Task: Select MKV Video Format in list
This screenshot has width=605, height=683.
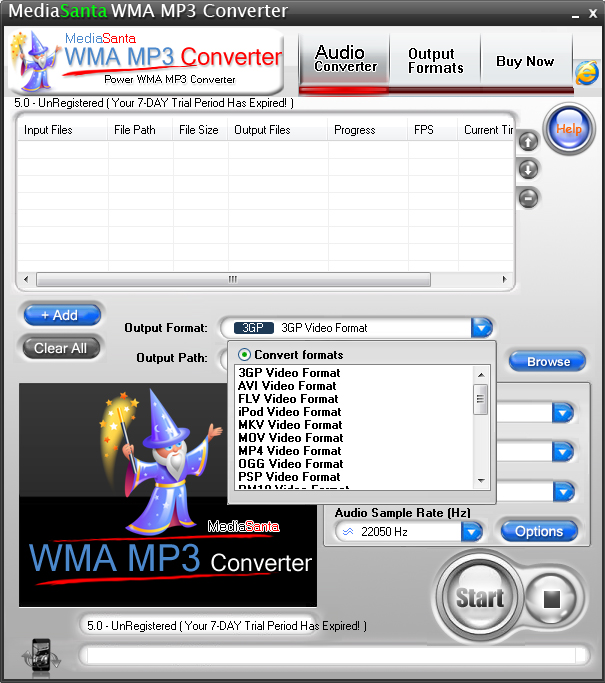Action: coord(290,425)
